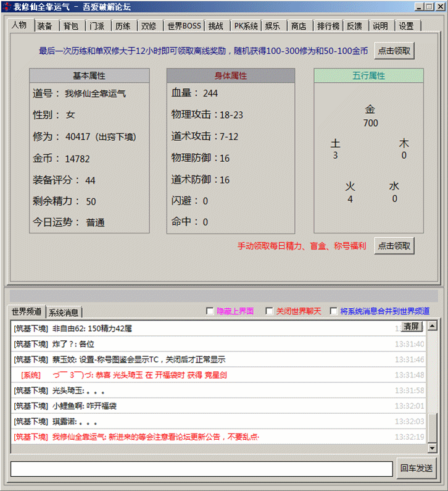Open the 世界BOSS tab

[x=184, y=26]
